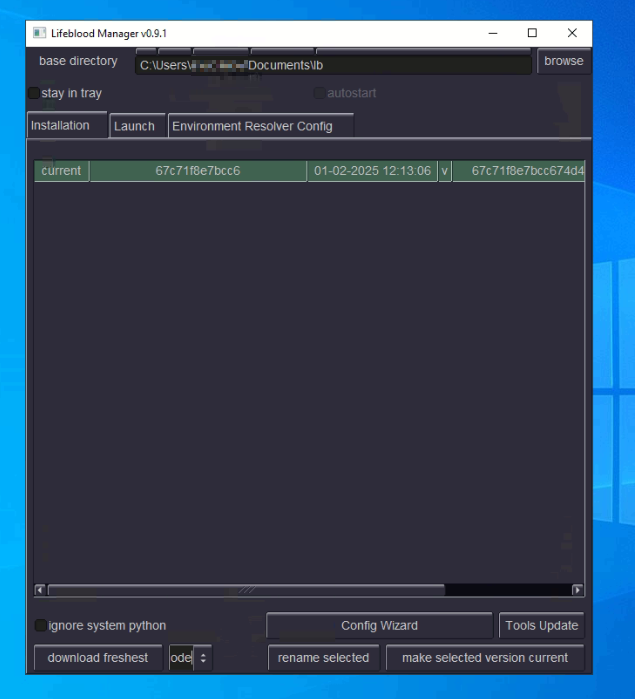This screenshot has height=699, width=635.
Task: Close the Lifeblood Manager window
Action: click(x=572, y=33)
